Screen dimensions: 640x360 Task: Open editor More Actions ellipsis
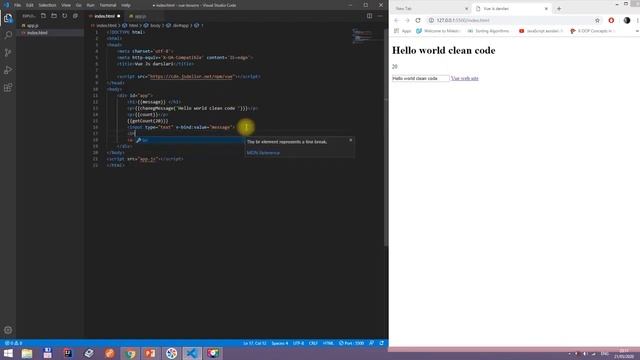point(380,16)
